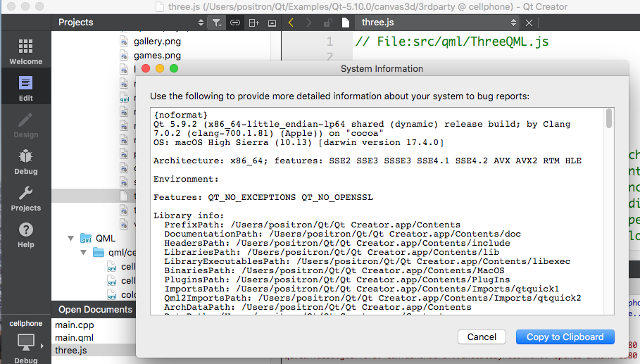Collapse the qml/ce subfolder disclosure triangle
The height and width of the screenshot is (364, 640).
[82, 252]
